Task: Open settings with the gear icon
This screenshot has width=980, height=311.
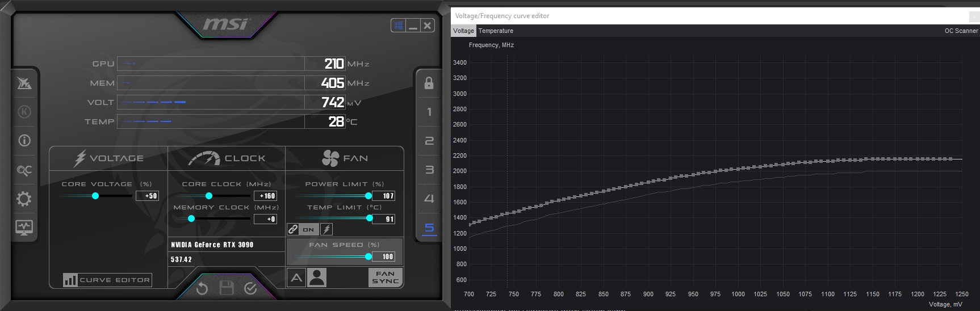Action: click(24, 199)
